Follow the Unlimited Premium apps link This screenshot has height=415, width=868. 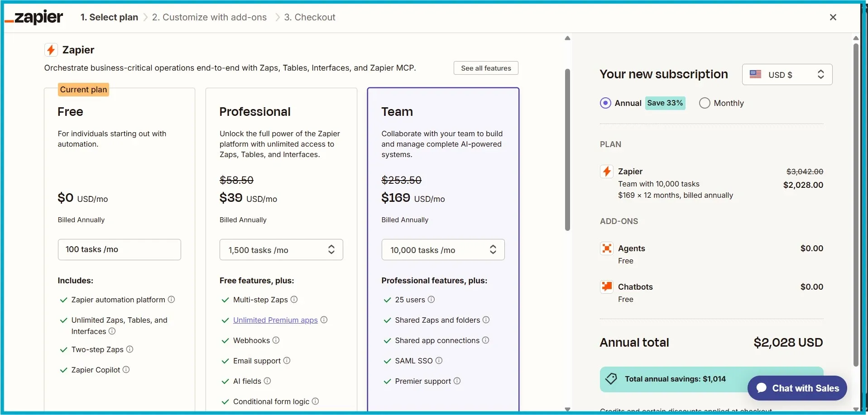pyautogui.click(x=275, y=320)
